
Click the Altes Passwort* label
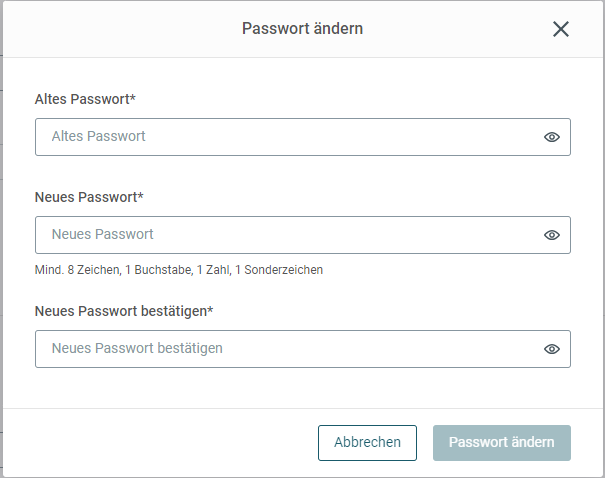pyautogui.click(x=85, y=99)
